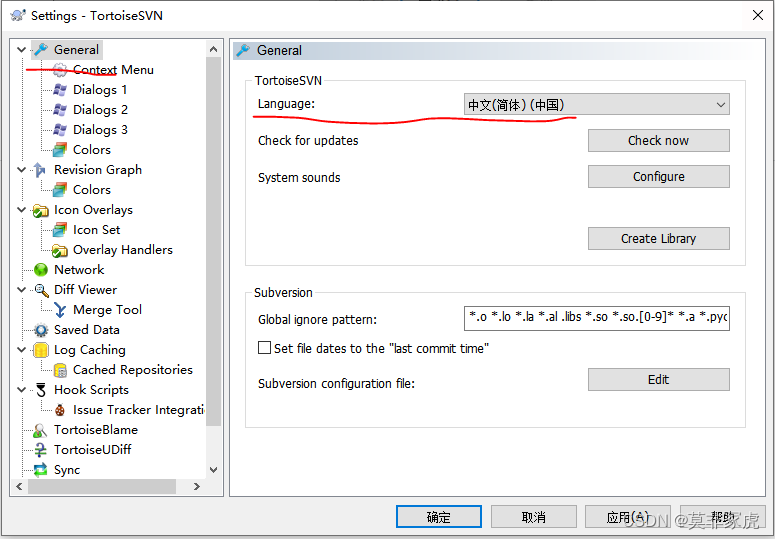This screenshot has width=775, height=539.
Task: Open the Network settings page
Action: [x=79, y=269]
